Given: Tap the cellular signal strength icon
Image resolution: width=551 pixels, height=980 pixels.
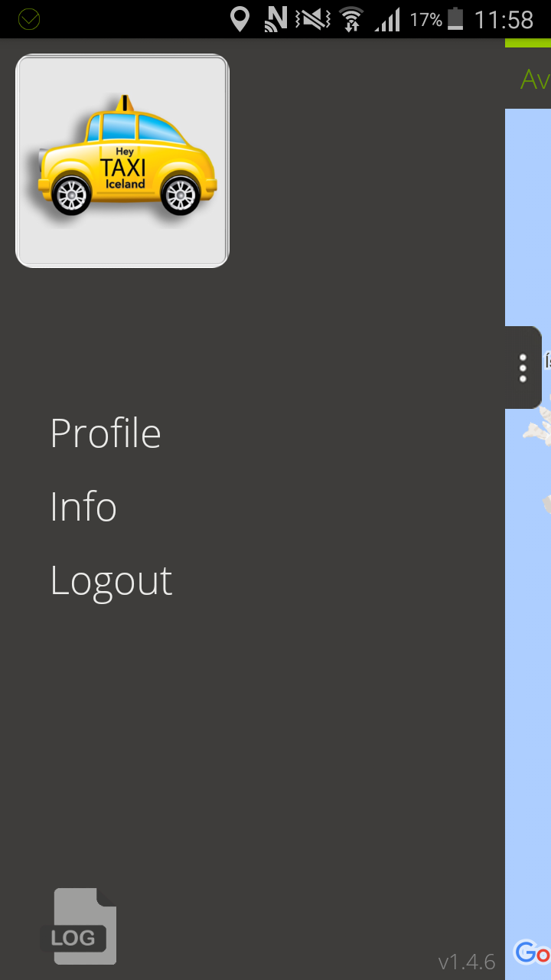Looking at the screenshot, I should tap(387, 19).
